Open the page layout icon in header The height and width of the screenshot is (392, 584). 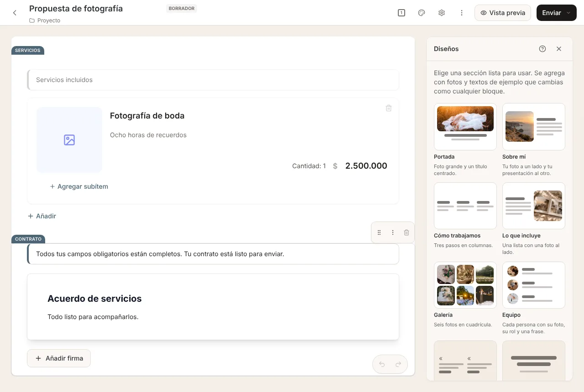[x=401, y=13]
